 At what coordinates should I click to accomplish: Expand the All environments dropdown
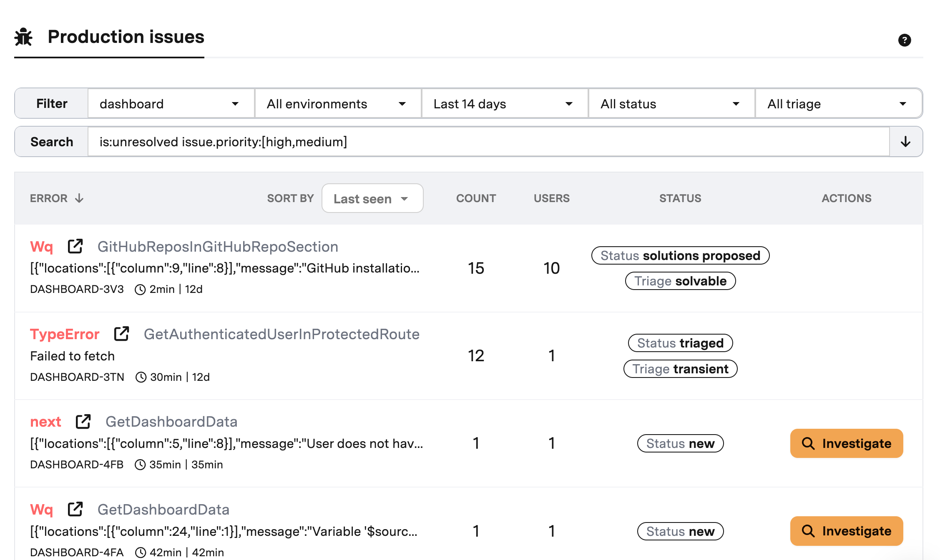(338, 104)
